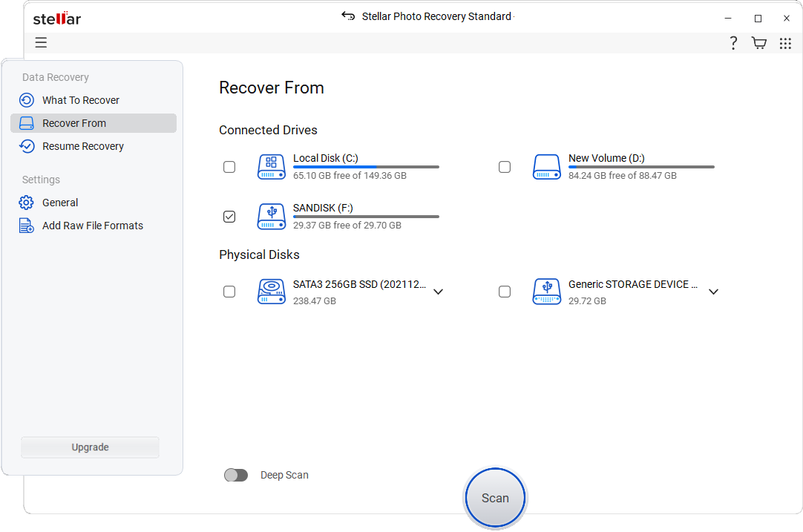Image resolution: width=803 pixels, height=532 pixels.
Task: Click the SANDISK (F:) USB drive icon
Action: pyautogui.click(x=271, y=216)
